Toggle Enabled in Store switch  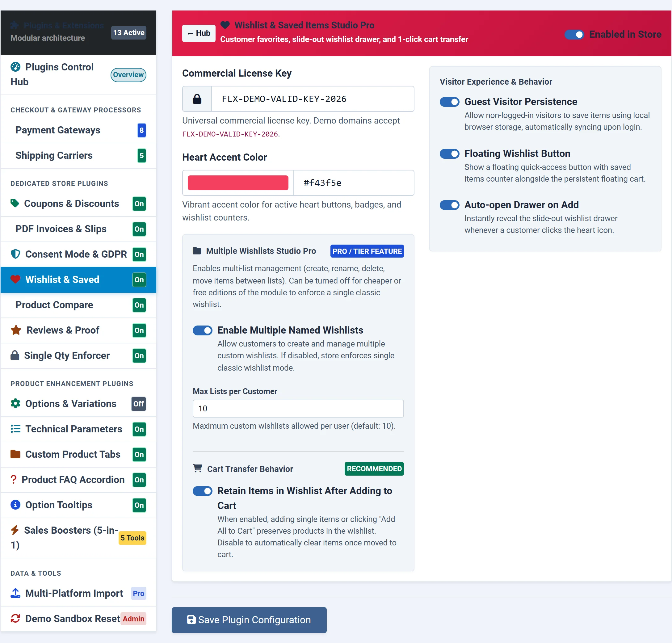574,34
